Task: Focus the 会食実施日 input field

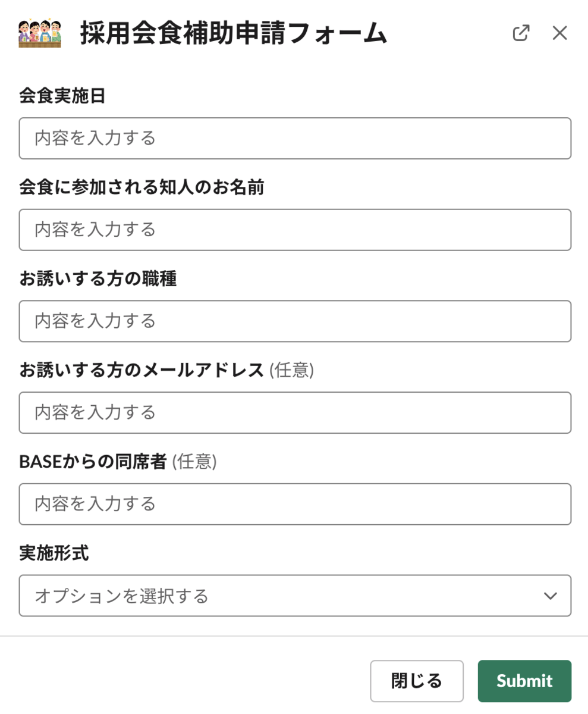Action: pyautogui.click(x=295, y=139)
